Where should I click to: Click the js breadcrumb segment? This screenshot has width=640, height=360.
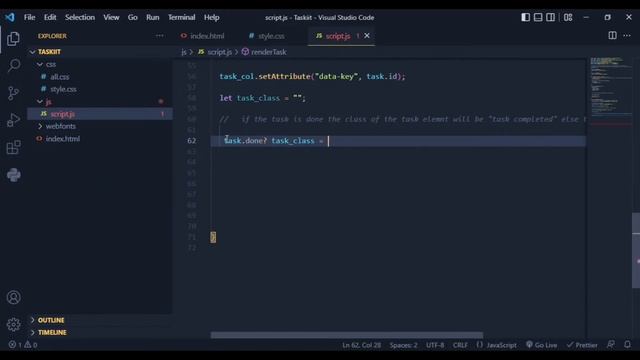pyautogui.click(x=184, y=52)
